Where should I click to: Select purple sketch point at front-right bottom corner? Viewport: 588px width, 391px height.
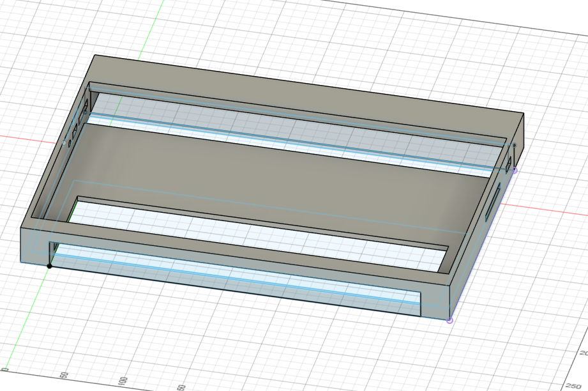click(x=449, y=320)
